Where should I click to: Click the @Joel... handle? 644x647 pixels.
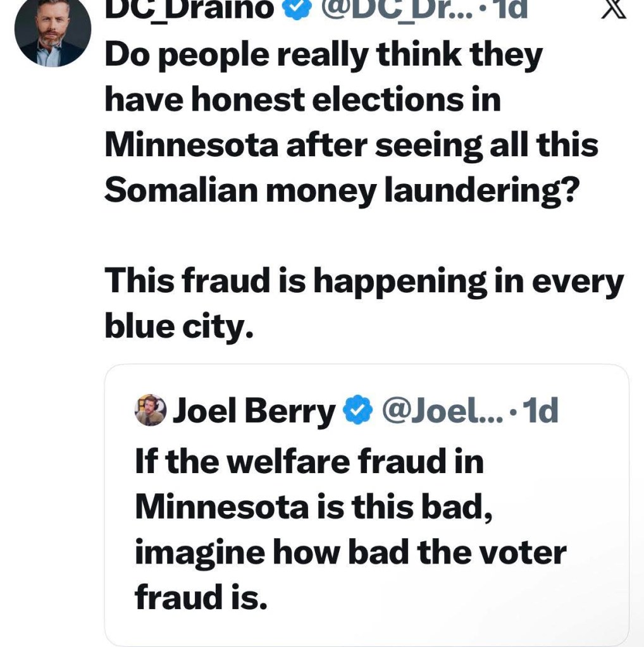tap(442, 412)
